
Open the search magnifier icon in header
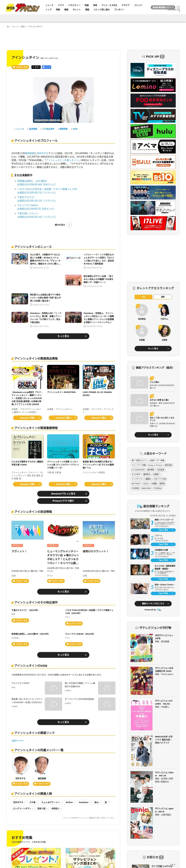(x=178, y=7)
